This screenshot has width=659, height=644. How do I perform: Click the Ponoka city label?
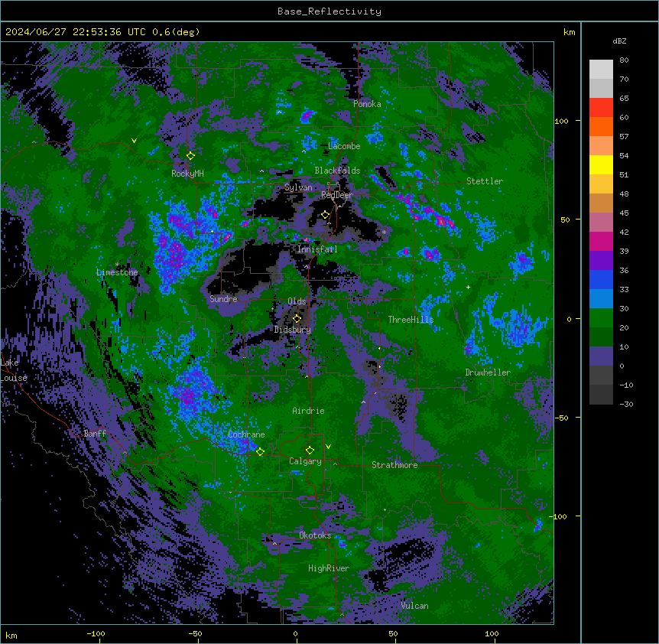367,104
